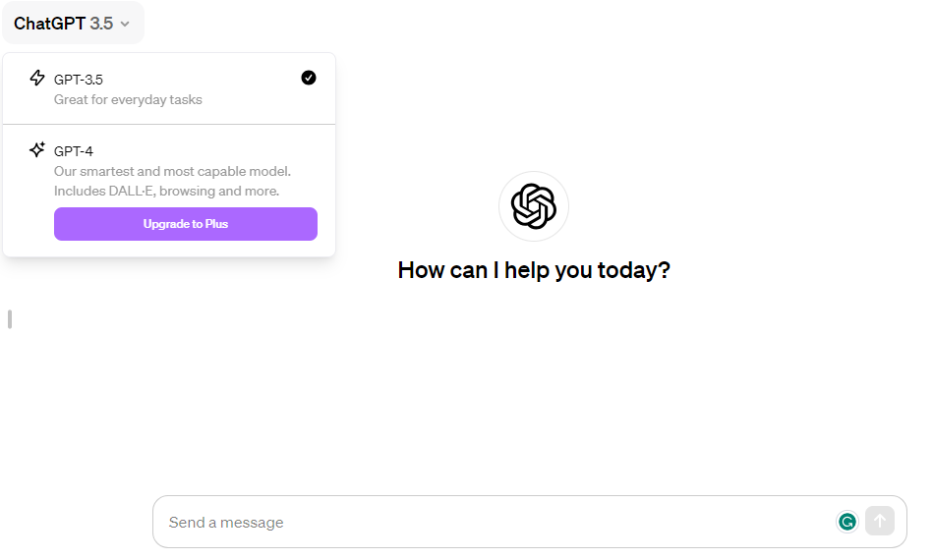Click the send message arrow button
Viewport: 933px width, 560px height.
tap(880, 521)
